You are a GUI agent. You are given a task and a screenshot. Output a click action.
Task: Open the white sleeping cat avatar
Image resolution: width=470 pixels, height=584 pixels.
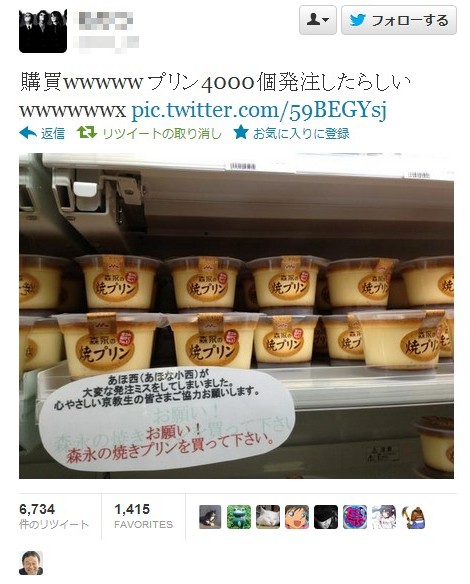click(268, 517)
